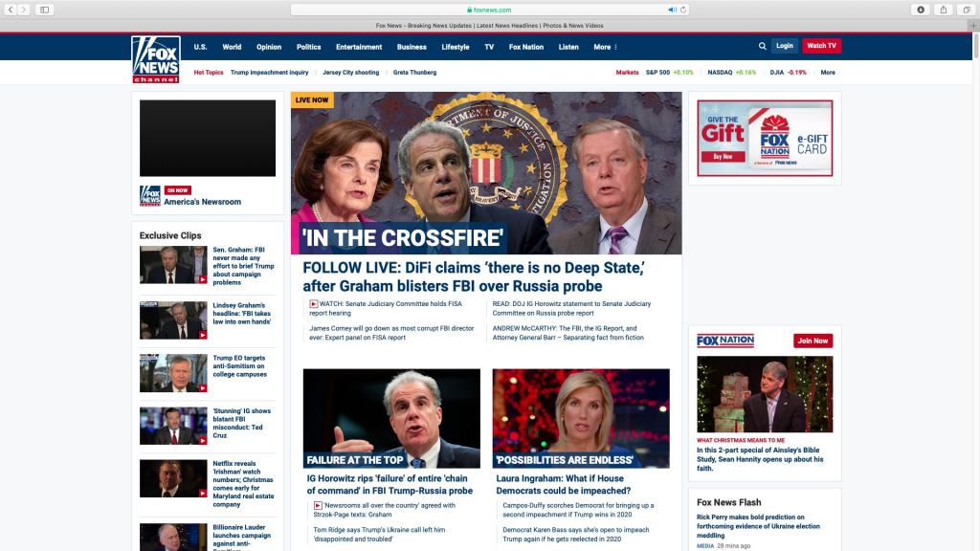Open Fox Nation in the nav bar
Viewport: 980px width, 551px height.
click(526, 47)
